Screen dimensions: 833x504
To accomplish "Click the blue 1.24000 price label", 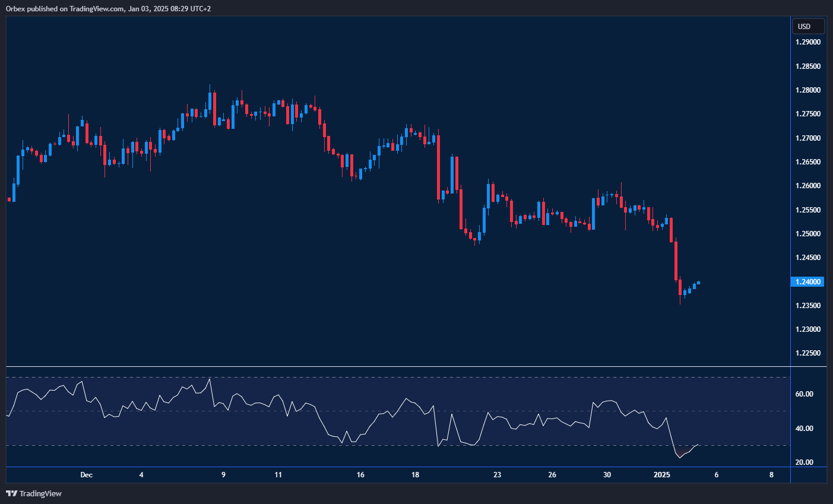I will 807,282.
